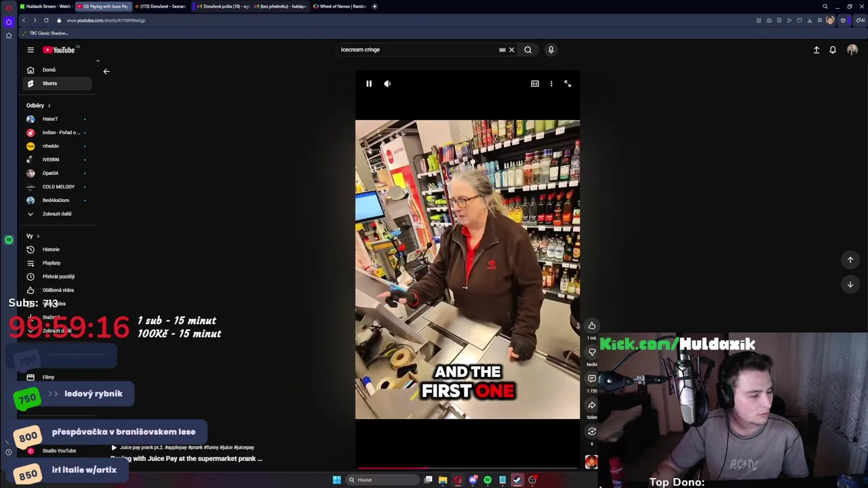Viewport: 868px width, 488px height.
Task: Click the Hledat taskbar search box
Action: [382, 480]
